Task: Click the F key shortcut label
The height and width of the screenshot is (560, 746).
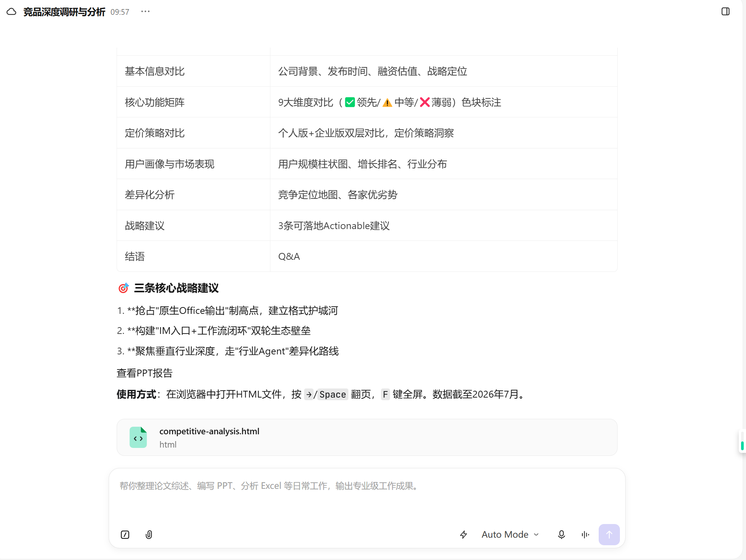Action: pyautogui.click(x=385, y=395)
